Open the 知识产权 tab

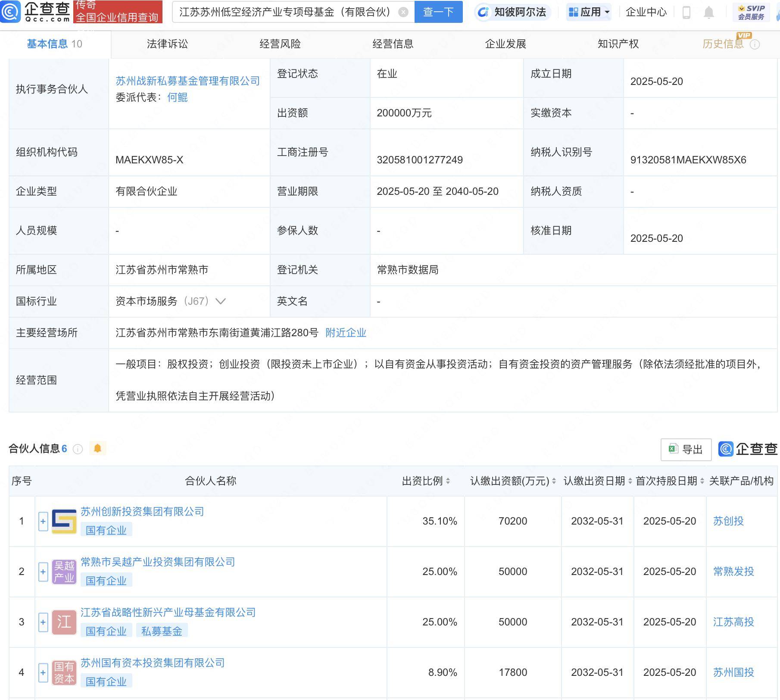pyautogui.click(x=618, y=44)
